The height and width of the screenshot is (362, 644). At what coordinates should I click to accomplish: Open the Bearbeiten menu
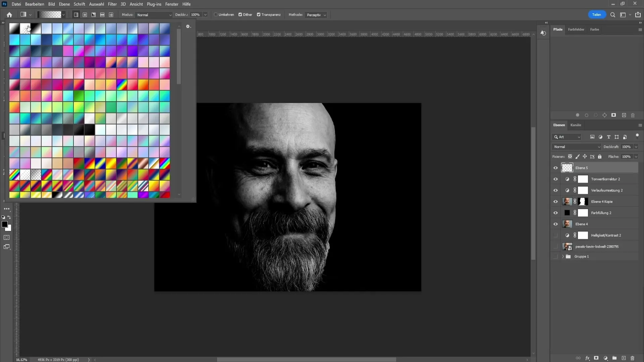coord(35,4)
